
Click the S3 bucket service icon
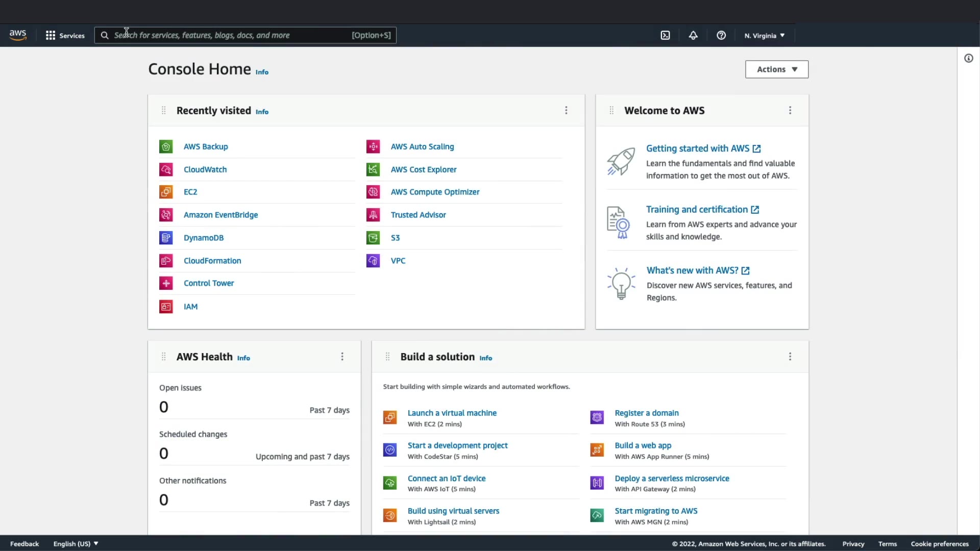click(373, 238)
